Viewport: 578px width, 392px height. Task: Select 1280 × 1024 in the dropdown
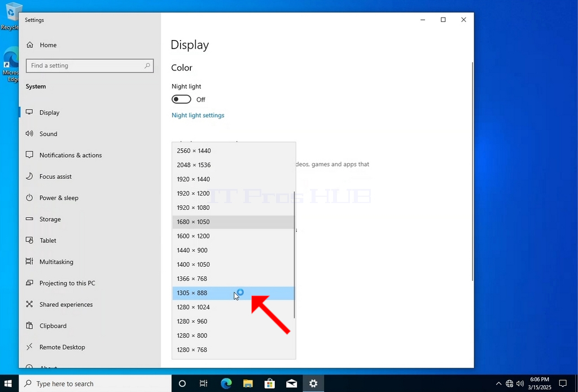coord(233,307)
